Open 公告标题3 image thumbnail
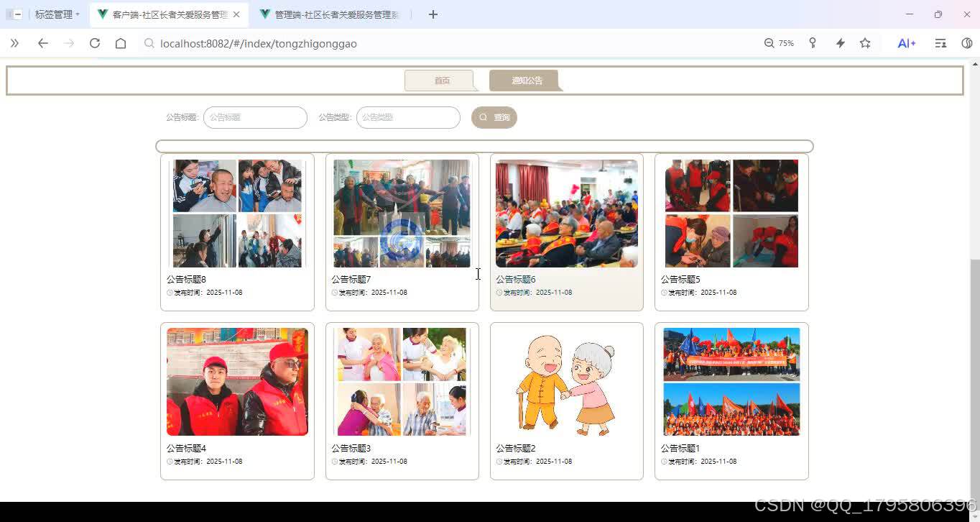Viewport: 980px width, 522px height. click(x=402, y=382)
